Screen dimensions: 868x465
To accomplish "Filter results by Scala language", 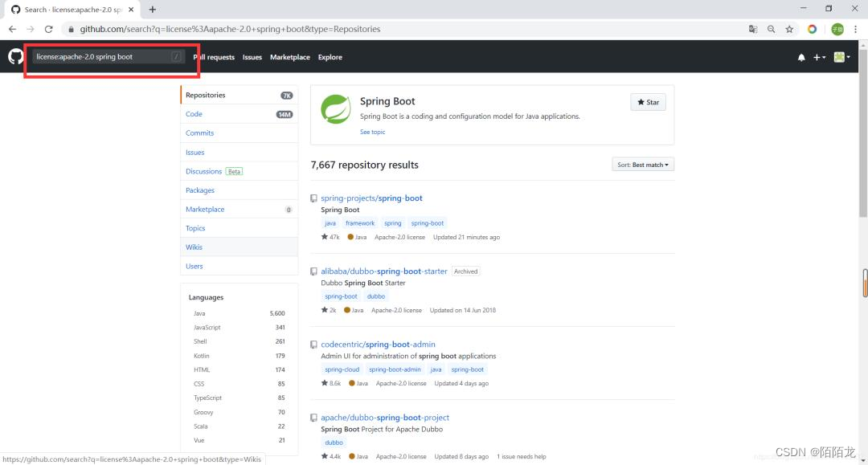I will [x=240, y=426].
